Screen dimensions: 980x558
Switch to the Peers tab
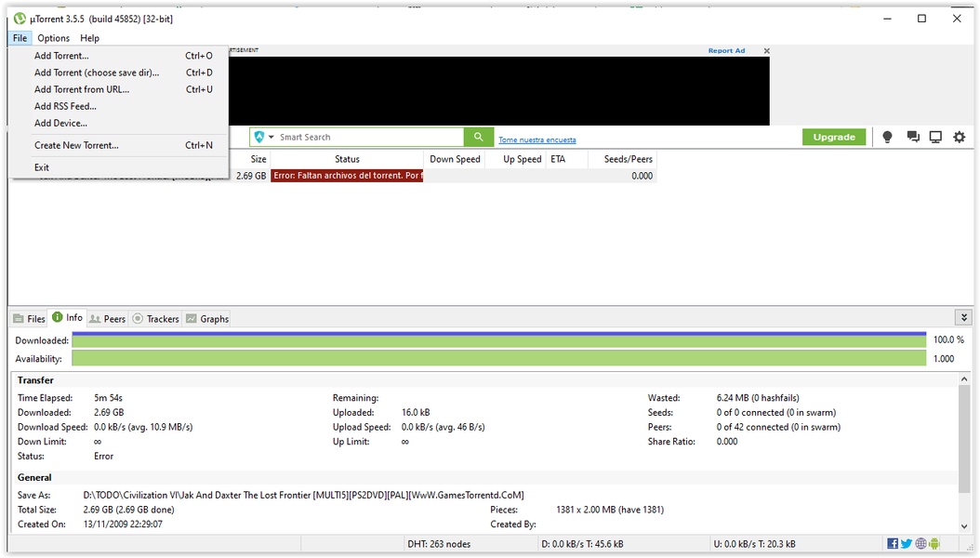coord(108,319)
